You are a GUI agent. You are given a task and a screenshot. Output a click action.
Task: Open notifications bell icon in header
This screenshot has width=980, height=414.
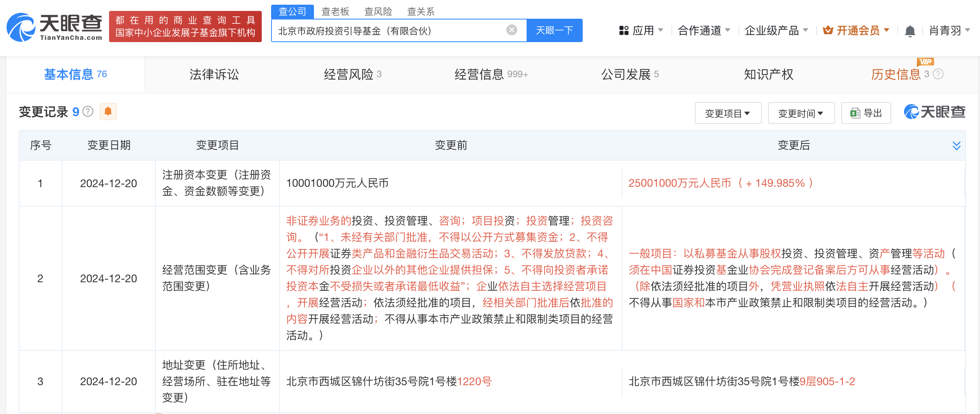[x=910, y=31]
